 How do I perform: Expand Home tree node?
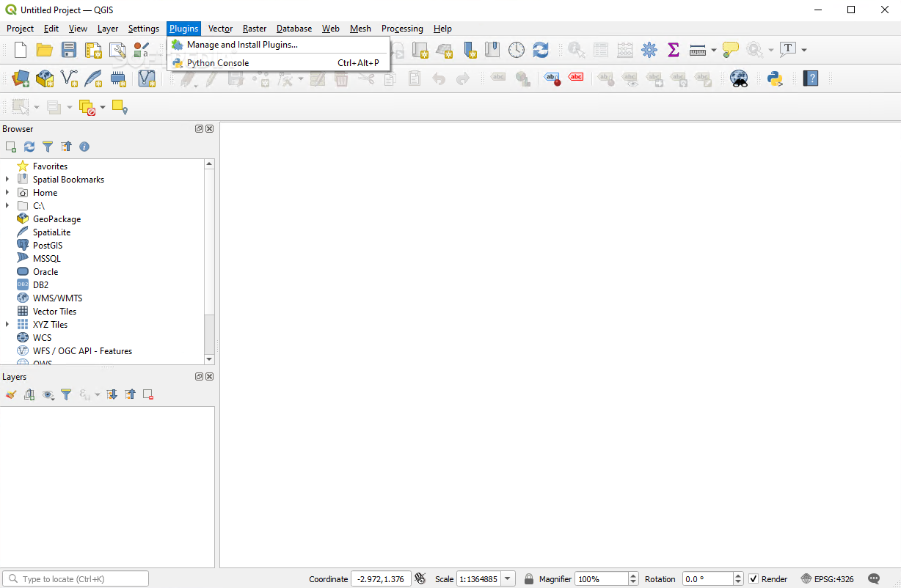coord(7,193)
